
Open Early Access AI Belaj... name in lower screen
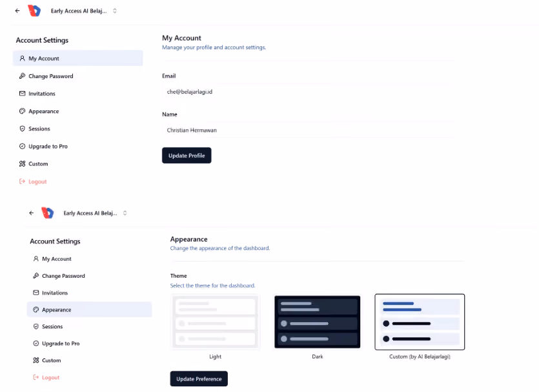(90, 213)
